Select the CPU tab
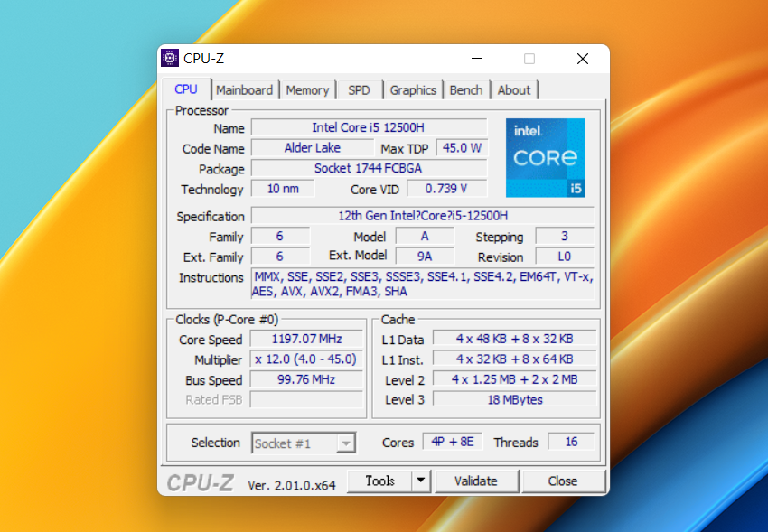The height and width of the screenshot is (532, 768). tap(186, 89)
